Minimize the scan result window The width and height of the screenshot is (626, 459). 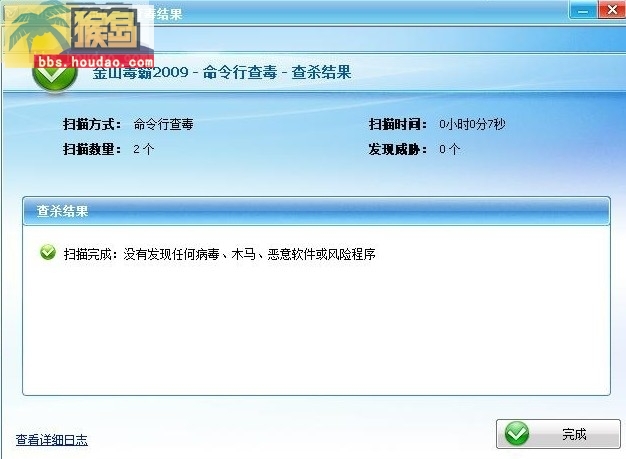point(583,10)
